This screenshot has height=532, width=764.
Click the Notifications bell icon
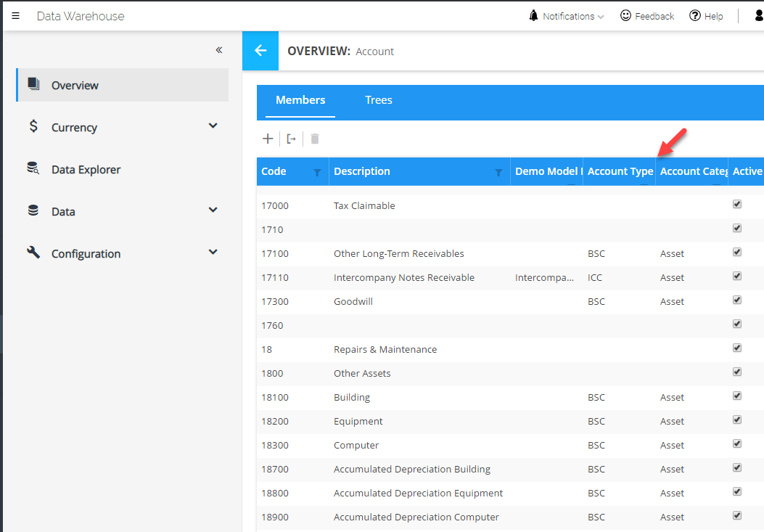tap(534, 16)
